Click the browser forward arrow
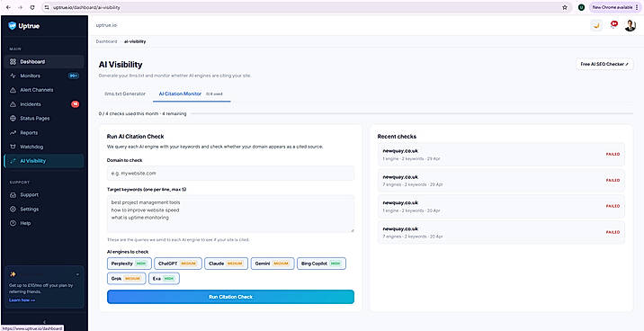Viewport: 644px width, 331px height. point(21,7)
